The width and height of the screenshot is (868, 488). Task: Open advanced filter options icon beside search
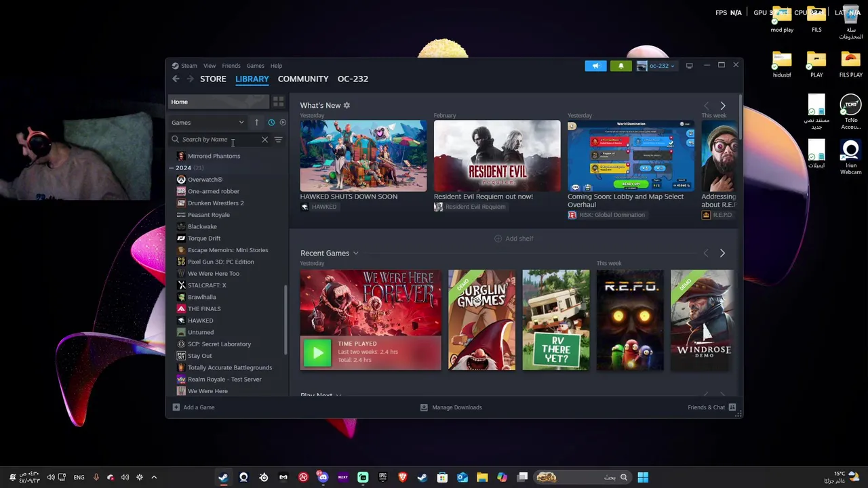(278, 140)
